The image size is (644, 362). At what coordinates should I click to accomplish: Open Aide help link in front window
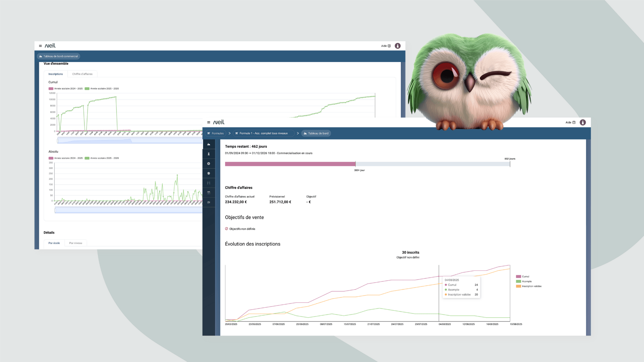(570, 122)
